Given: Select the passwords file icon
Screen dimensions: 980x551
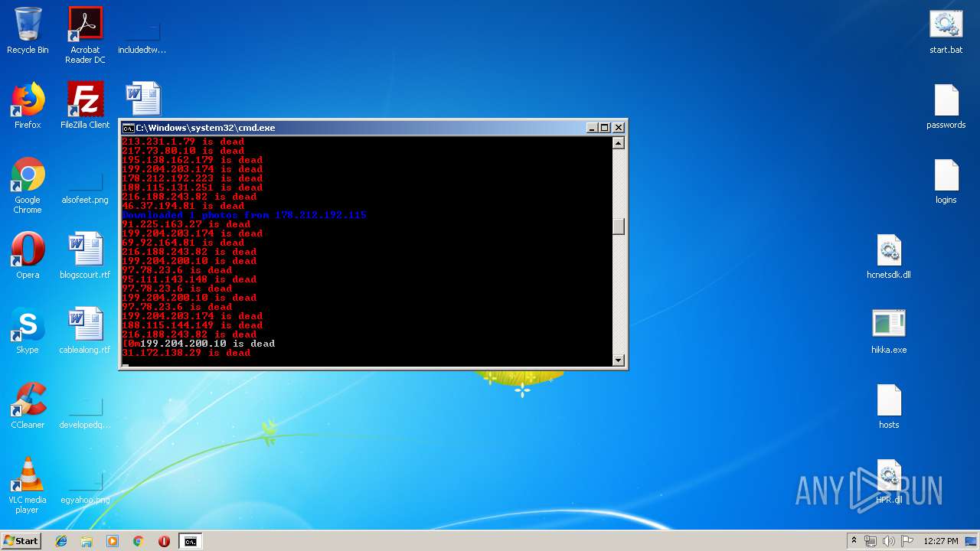Looking at the screenshot, I should 946,107.
